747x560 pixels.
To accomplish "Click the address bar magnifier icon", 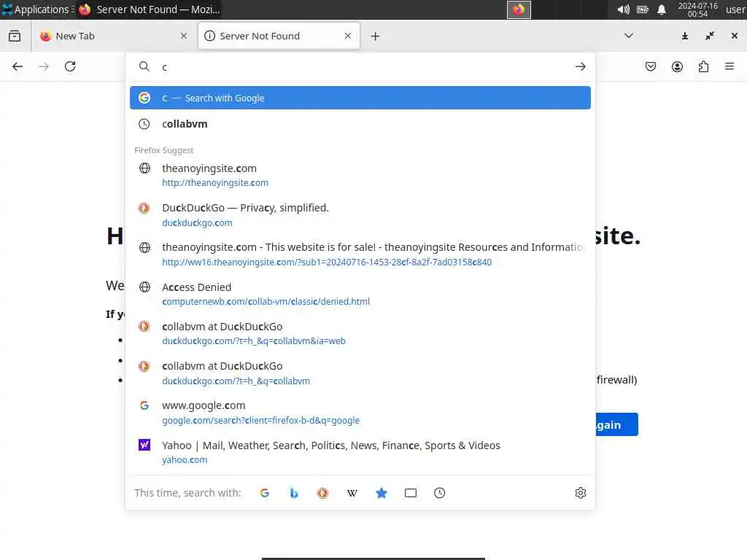I will tap(144, 66).
